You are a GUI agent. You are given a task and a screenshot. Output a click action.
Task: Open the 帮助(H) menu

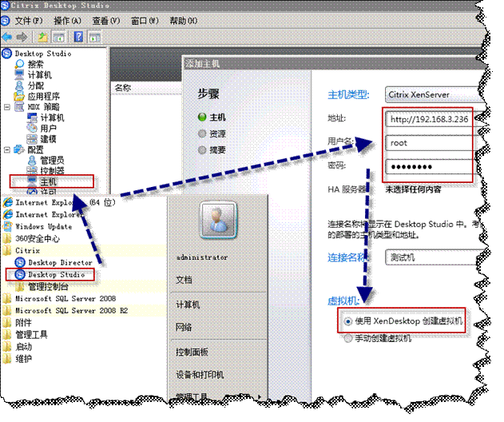coord(183,21)
